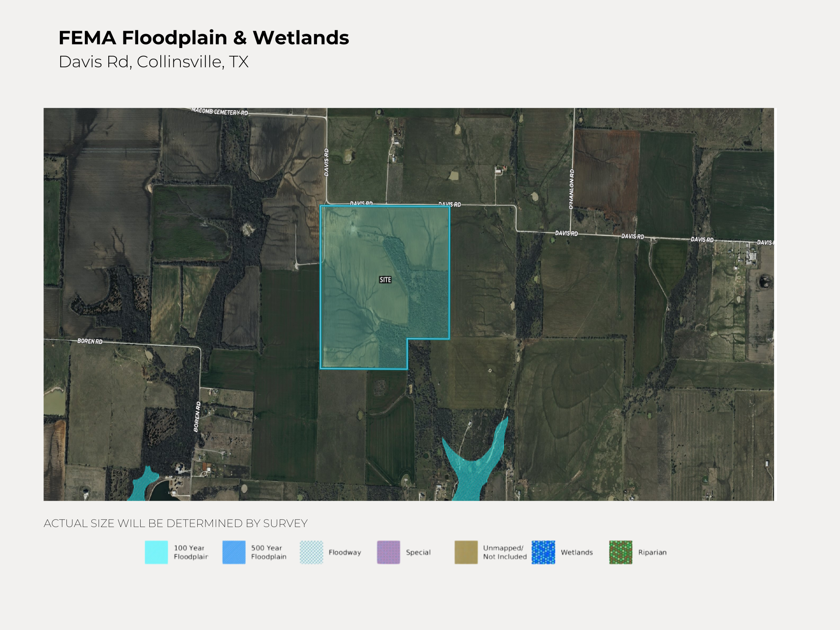Click the Wetlands legend text label
This screenshot has width=840, height=630.
[x=577, y=552]
